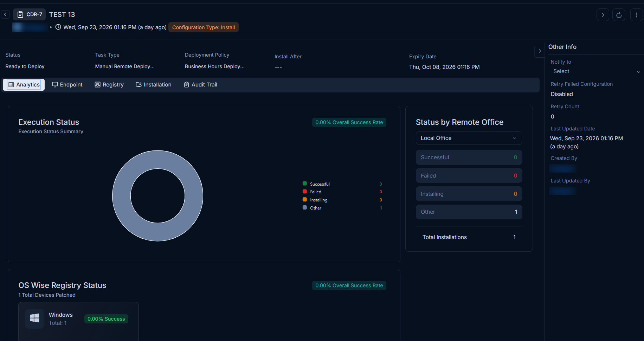Screen dimensions: 644x341
Task: Select the Failed row in Remote Office
Action: [x=469, y=176]
